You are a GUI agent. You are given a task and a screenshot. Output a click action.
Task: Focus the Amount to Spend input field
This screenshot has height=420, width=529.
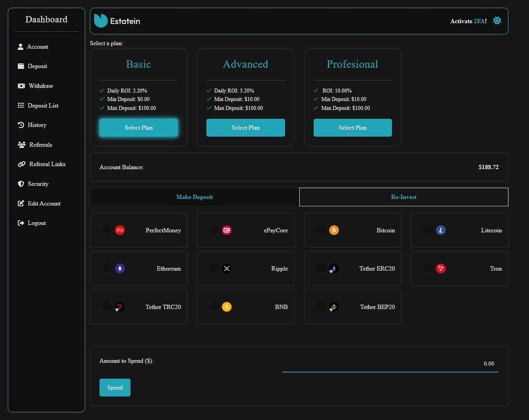click(x=390, y=364)
